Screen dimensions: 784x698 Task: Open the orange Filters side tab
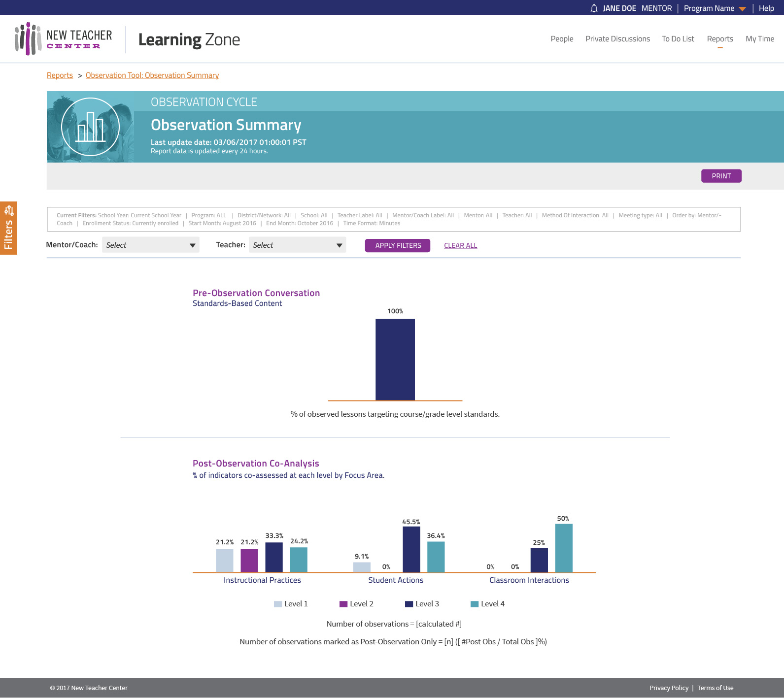pyautogui.click(x=8, y=228)
